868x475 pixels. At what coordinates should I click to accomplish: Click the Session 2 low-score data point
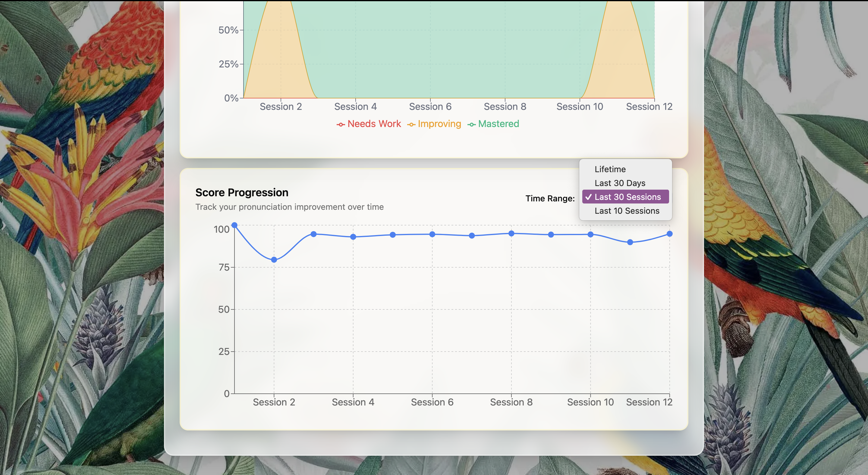[274, 259]
